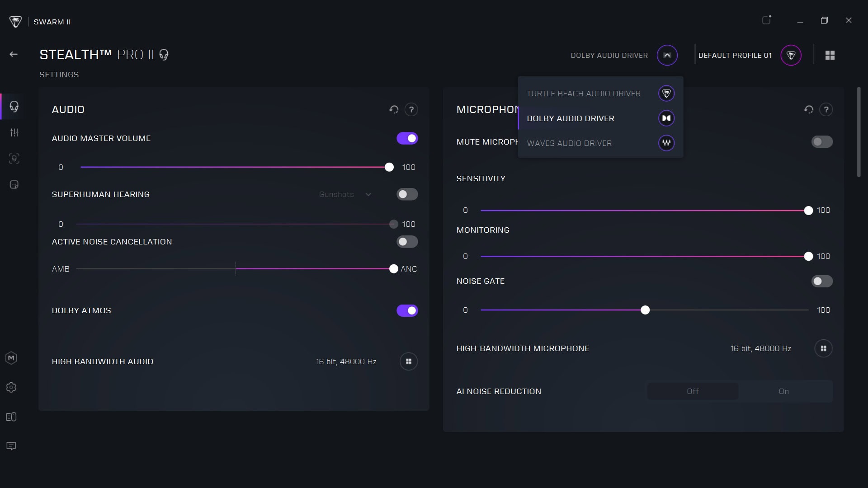
Task: Reset the Microphone panel settings
Action: point(809,109)
